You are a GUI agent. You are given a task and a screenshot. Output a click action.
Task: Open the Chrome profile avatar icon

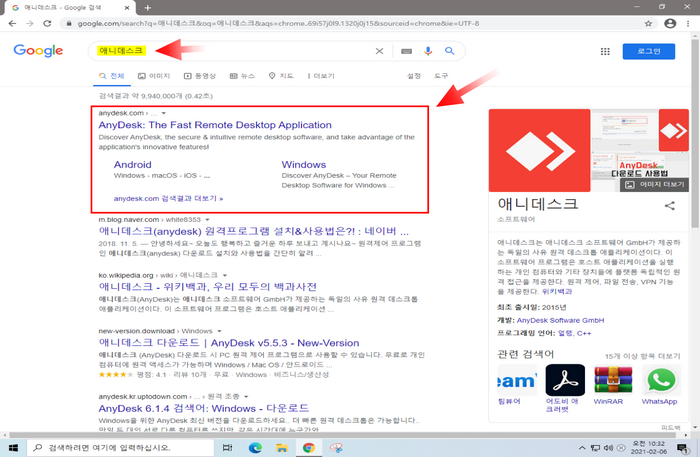[x=670, y=23]
